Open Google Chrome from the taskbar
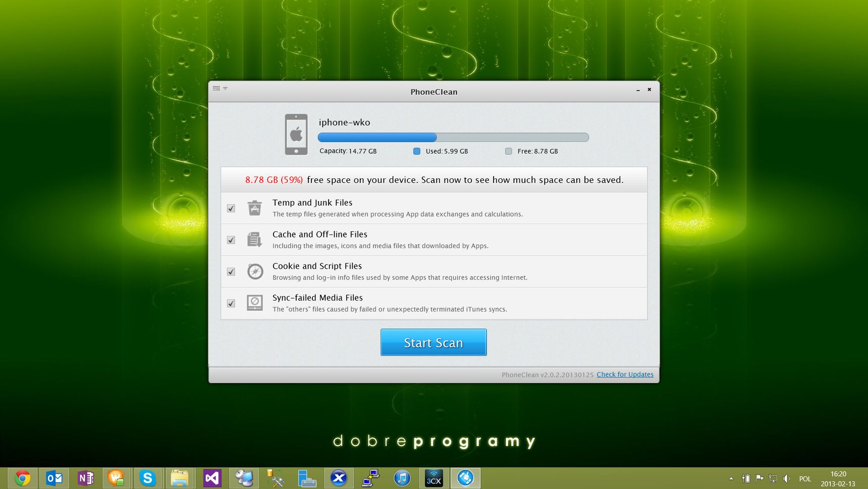Screen dimensions: 868x489 click(23, 478)
